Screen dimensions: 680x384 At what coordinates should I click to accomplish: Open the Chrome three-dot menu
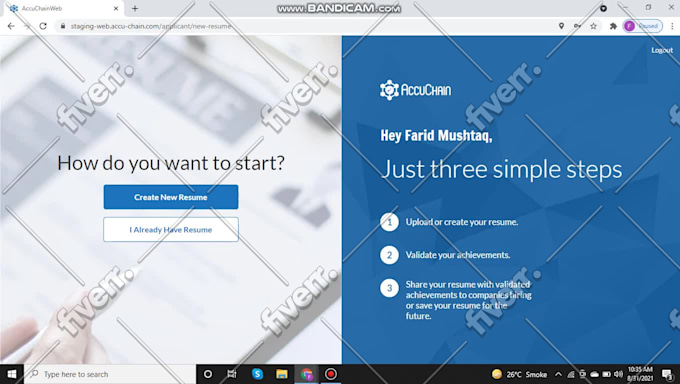[672, 26]
